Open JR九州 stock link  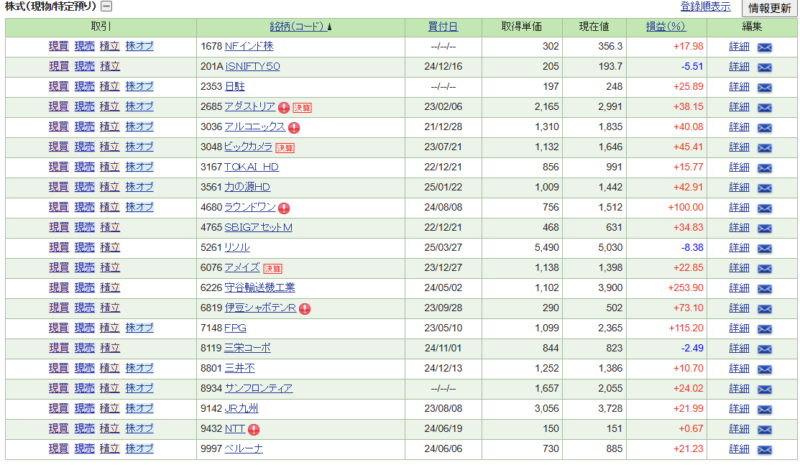coord(241,408)
